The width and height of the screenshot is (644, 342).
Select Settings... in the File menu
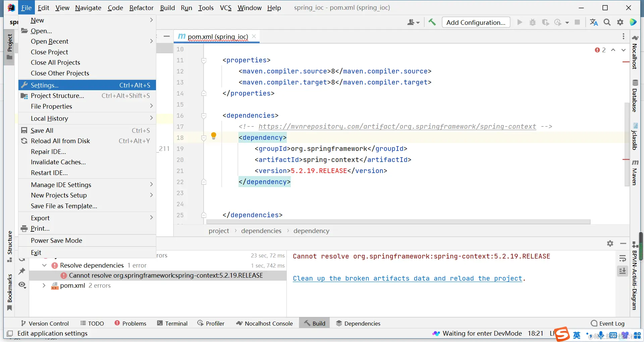click(87, 85)
